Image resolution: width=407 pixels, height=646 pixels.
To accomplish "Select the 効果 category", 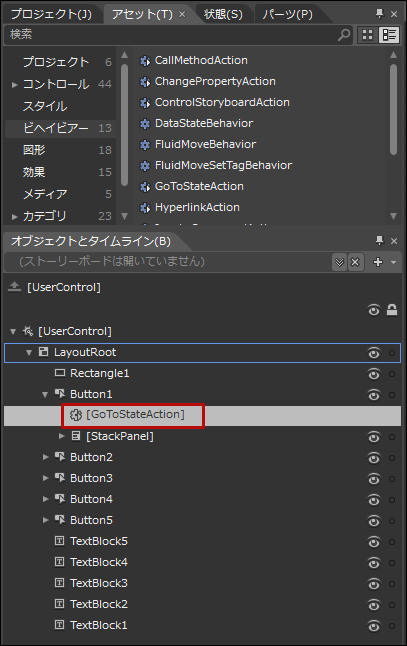I will click(34, 172).
